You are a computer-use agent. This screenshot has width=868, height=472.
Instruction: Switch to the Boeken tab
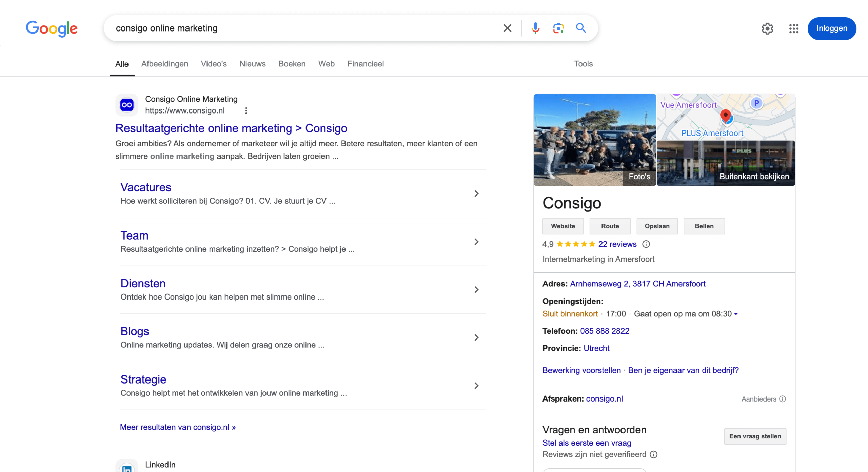pos(292,64)
